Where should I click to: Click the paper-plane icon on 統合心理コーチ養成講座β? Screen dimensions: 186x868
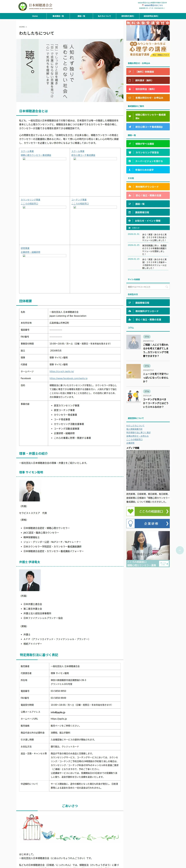[x=130, y=127]
